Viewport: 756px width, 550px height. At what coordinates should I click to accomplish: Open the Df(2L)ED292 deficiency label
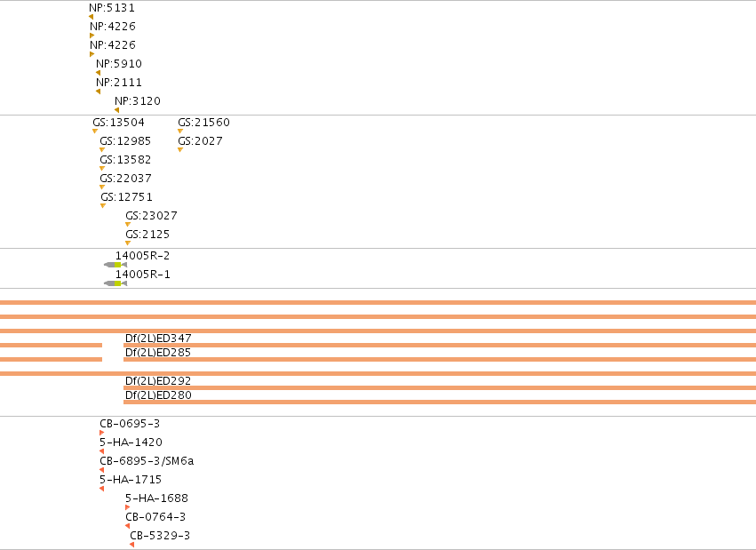coord(158,381)
